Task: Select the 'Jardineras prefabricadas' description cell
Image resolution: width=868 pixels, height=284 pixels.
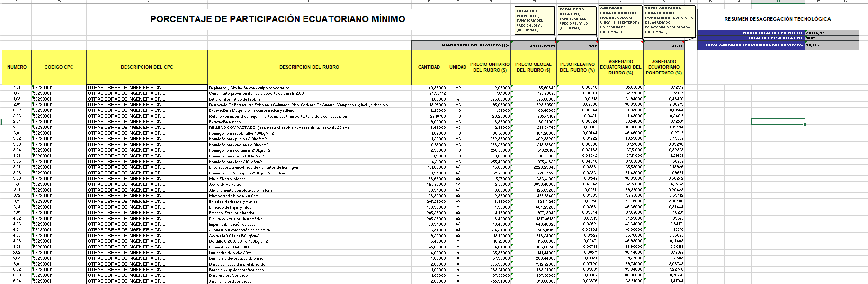Action: [309, 281]
